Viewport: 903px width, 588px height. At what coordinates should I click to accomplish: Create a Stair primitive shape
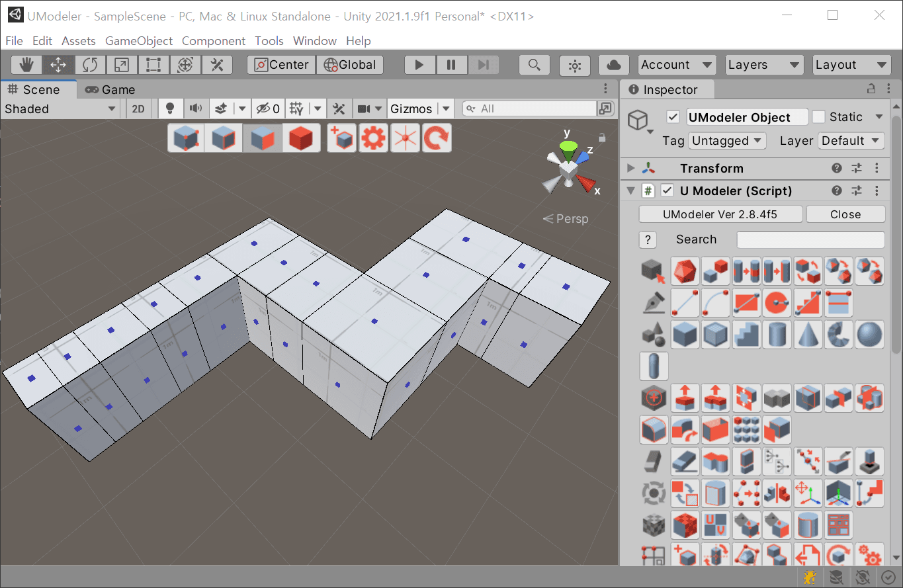746,334
